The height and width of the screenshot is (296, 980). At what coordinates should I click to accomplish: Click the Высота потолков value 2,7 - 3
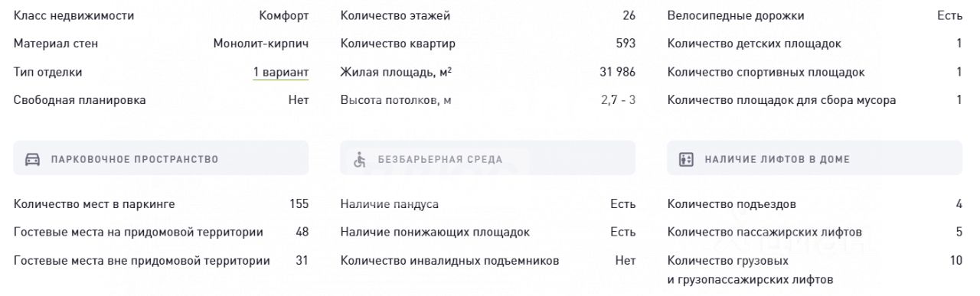click(619, 100)
